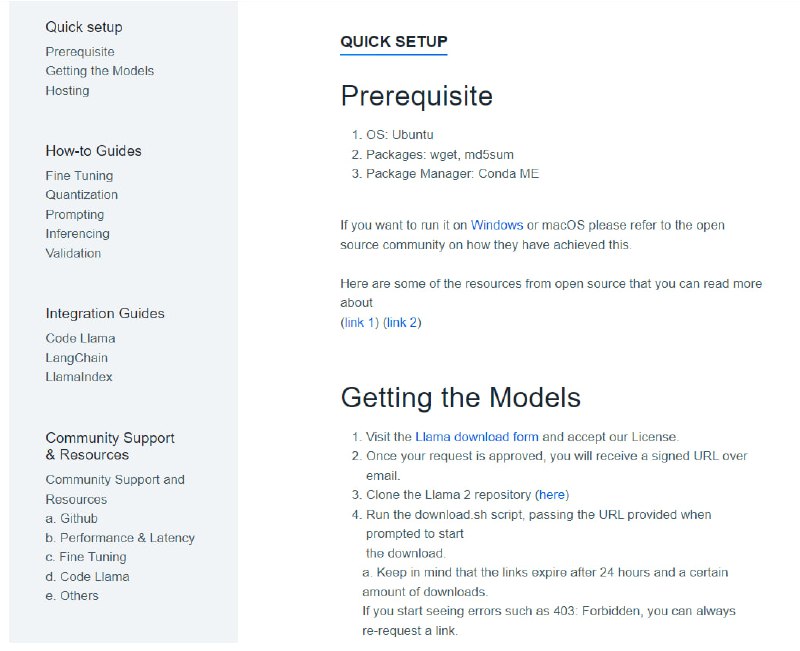
Task: Open the Prerequisite sidebar link
Action: pos(80,52)
